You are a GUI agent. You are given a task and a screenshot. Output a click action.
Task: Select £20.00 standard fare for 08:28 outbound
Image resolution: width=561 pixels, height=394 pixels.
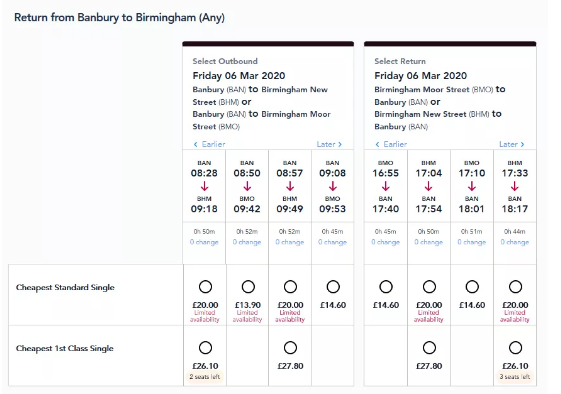tap(205, 287)
